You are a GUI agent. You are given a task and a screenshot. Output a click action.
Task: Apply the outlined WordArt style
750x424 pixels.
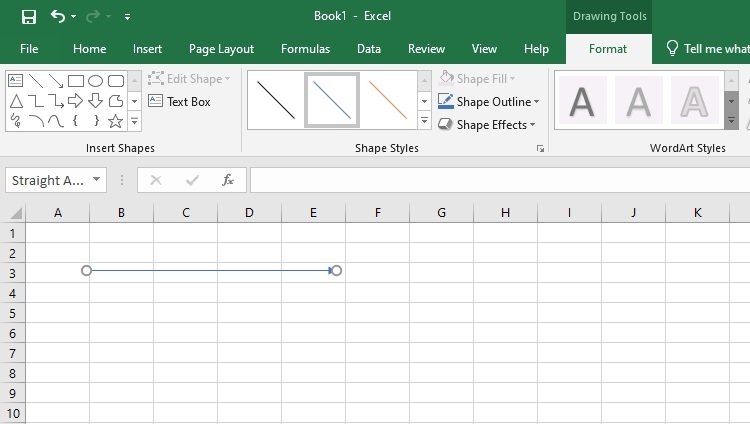point(695,101)
